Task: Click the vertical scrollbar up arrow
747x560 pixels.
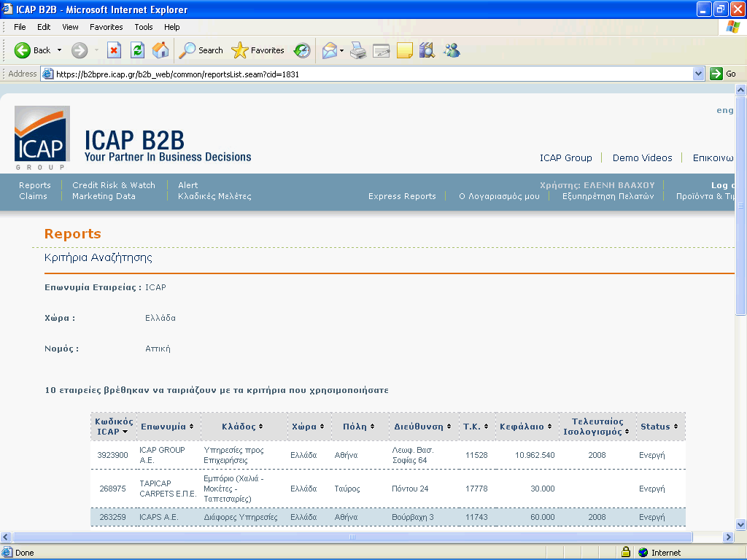Action: [x=740, y=90]
